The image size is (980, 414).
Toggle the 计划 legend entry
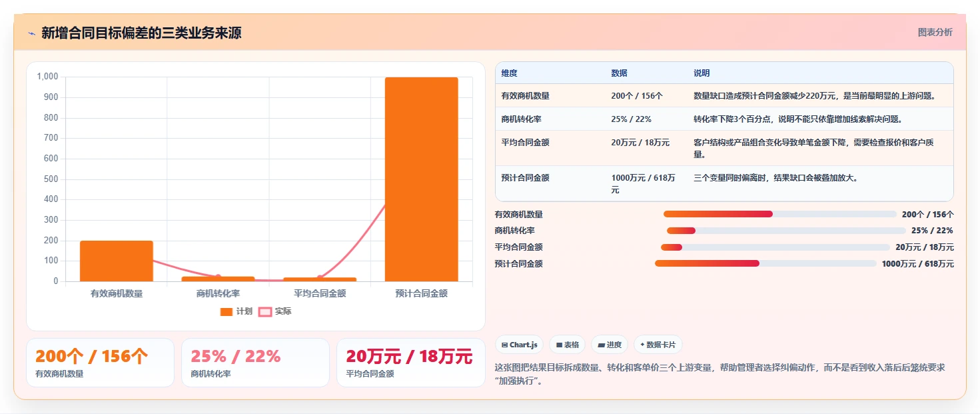[236, 311]
